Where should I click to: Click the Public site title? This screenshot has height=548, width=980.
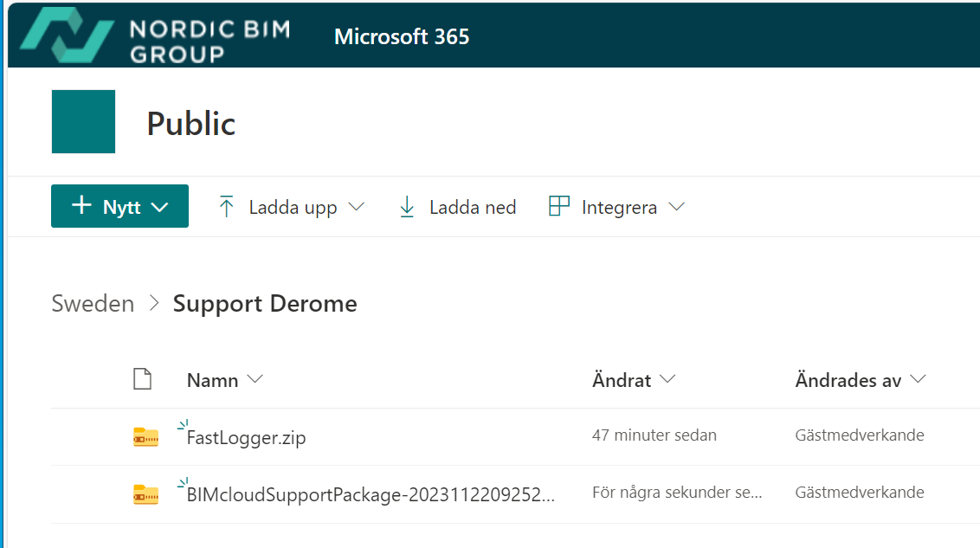pos(191,124)
